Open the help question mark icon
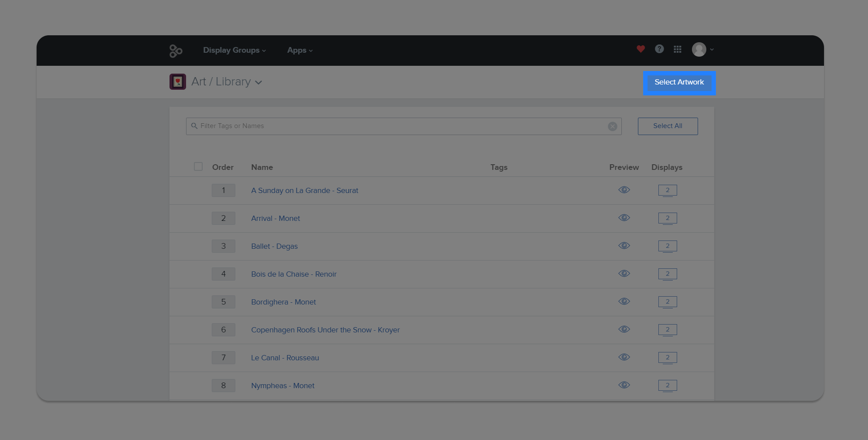This screenshot has height=440, width=868. click(659, 49)
